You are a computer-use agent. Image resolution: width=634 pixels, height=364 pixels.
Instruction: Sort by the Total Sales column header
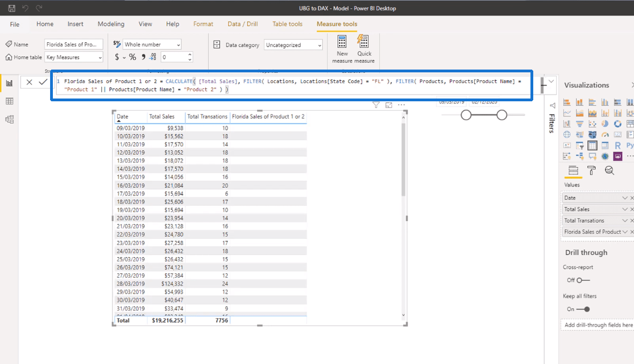click(162, 116)
